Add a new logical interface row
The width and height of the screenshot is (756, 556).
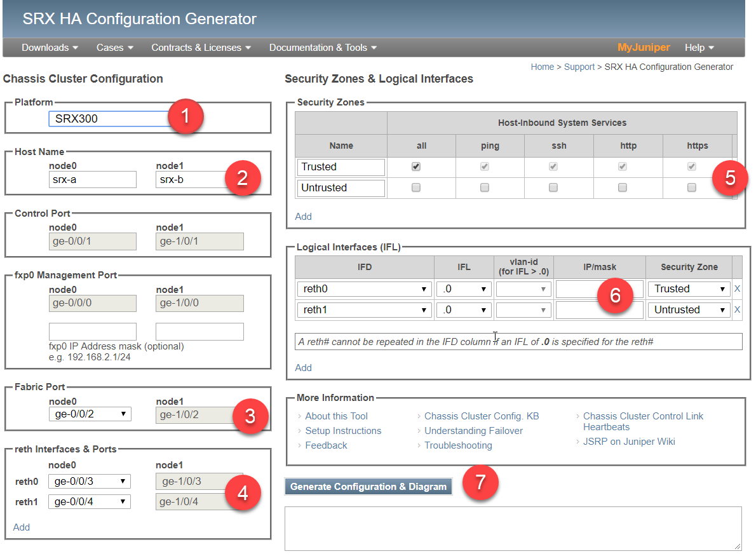pyautogui.click(x=303, y=368)
